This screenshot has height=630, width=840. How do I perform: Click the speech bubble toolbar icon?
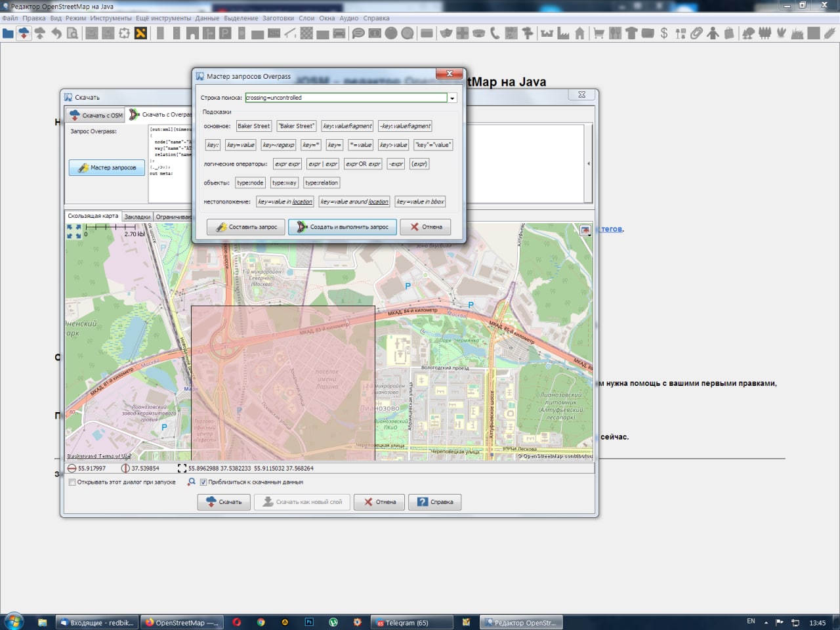click(358, 33)
